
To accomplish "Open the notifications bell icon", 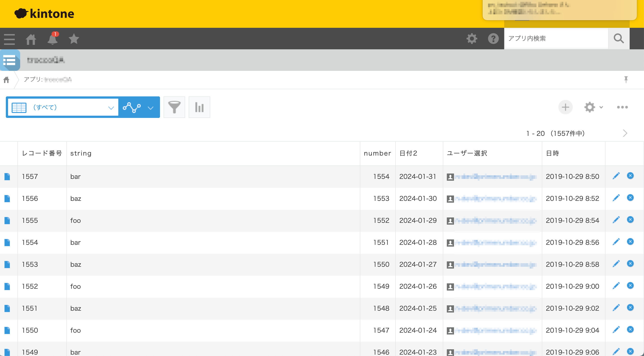I will tap(52, 39).
